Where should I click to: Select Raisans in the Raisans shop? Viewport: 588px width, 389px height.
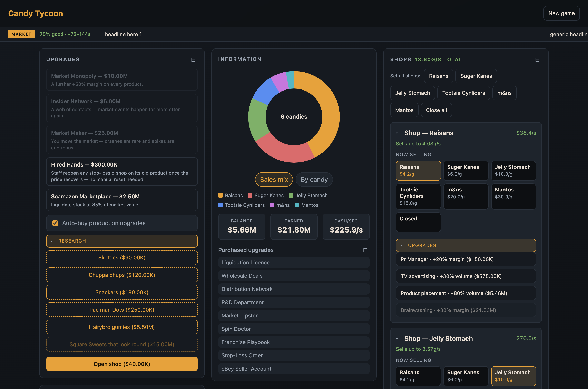pyautogui.click(x=418, y=171)
